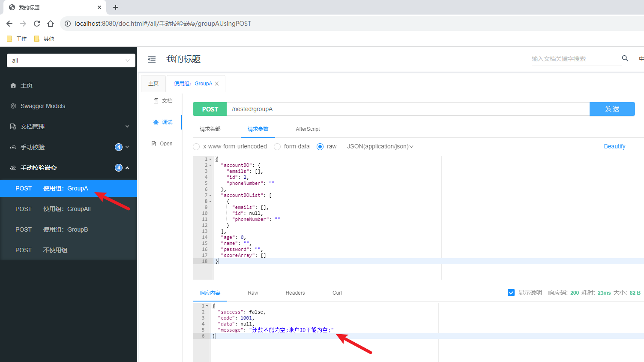
Task: Open the 请求参数 tab
Action: 258,129
